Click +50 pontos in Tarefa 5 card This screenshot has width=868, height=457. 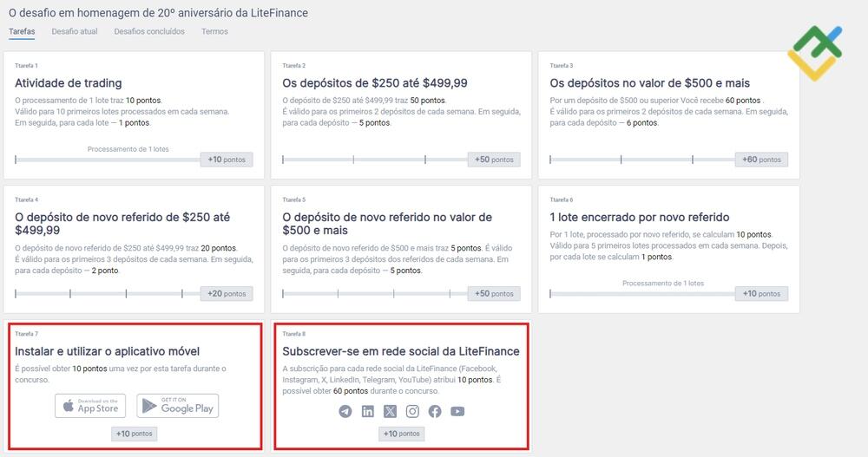[494, 294]
